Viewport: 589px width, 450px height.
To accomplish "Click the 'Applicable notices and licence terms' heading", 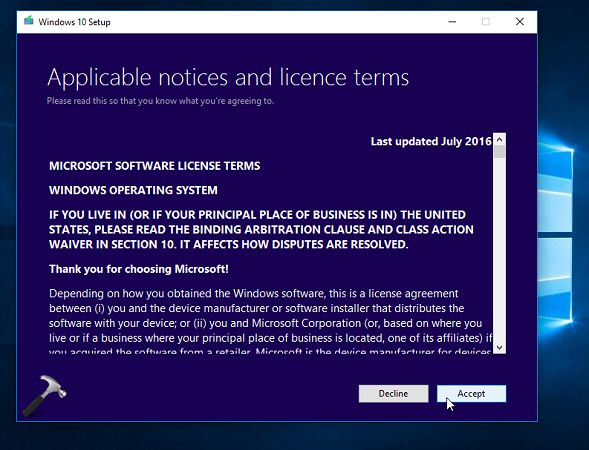I will pos(228,78).
